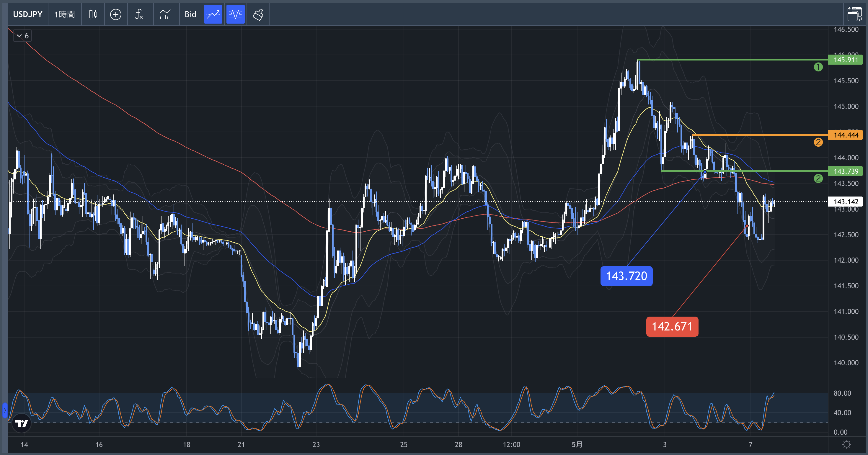Click the 143.739 green price label
The height and width of the screenshot is (455, 868).
pyautogui.click(x=845, y=171)
